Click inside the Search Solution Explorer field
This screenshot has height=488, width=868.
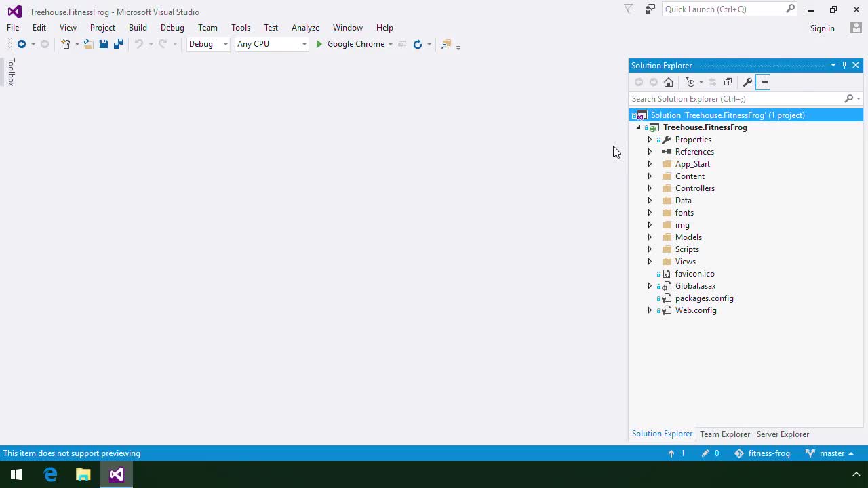pyautogui.click(x=719, y=99)
